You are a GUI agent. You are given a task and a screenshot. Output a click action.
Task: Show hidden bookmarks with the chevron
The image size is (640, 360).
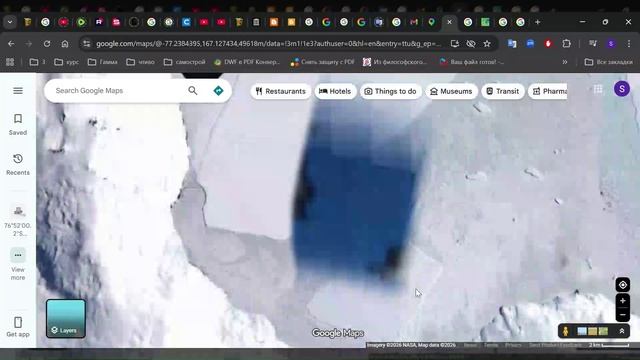[565, 62]
